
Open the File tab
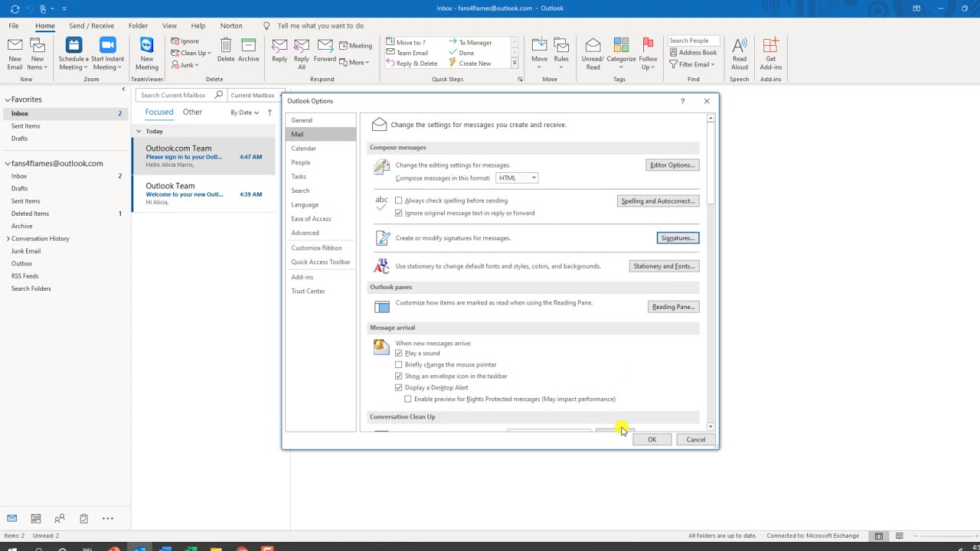click(14, 25)
